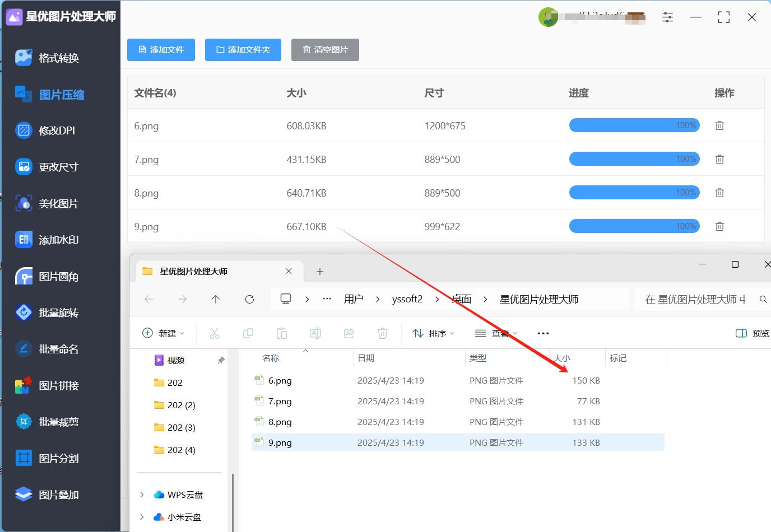Toggle the 预览 preview pane
Viewport: 771px width, 532px height.
pyautogui.click(x=753, y=333)
